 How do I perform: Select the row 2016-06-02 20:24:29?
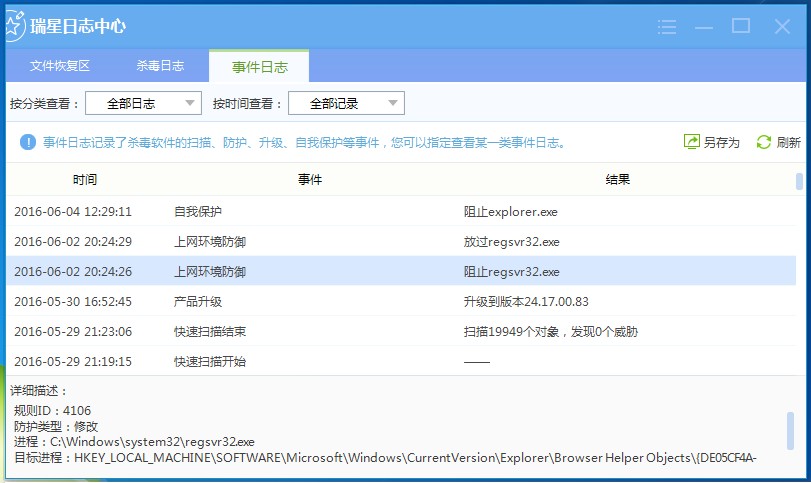click(x=401, y=242)
